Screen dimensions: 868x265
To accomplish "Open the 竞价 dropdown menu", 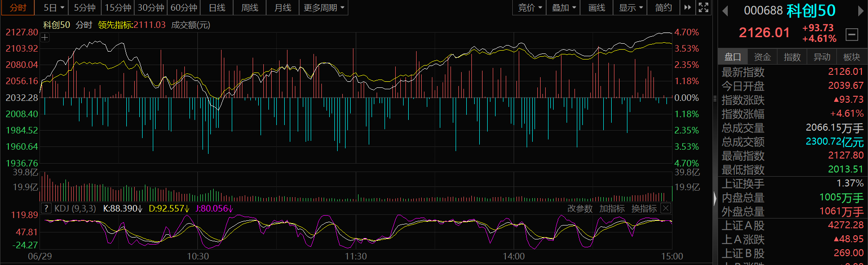I will 530,7.
